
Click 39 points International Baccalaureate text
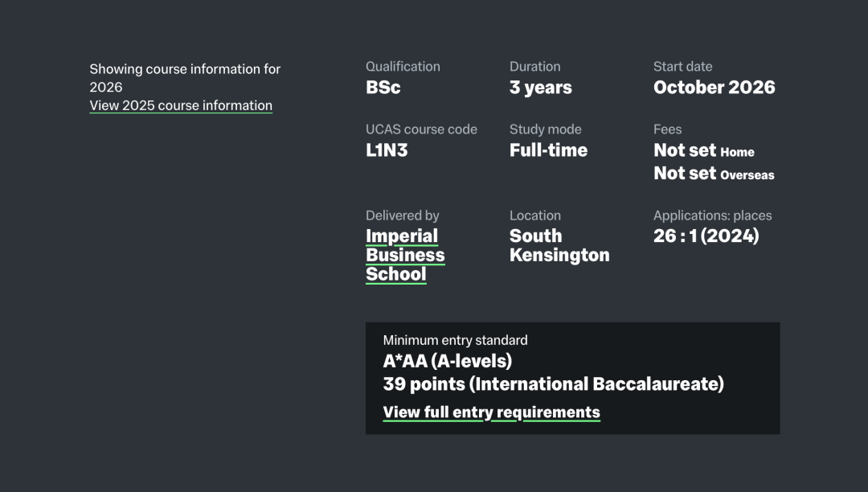[x=554, y=384]
